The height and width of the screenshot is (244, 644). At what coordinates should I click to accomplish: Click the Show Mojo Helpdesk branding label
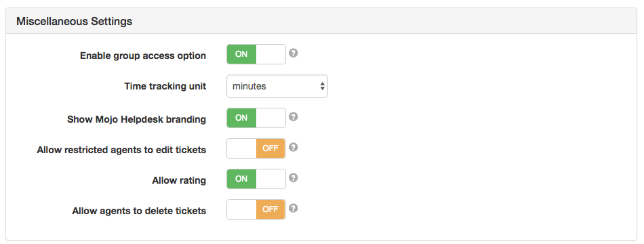tap(137, 119)
